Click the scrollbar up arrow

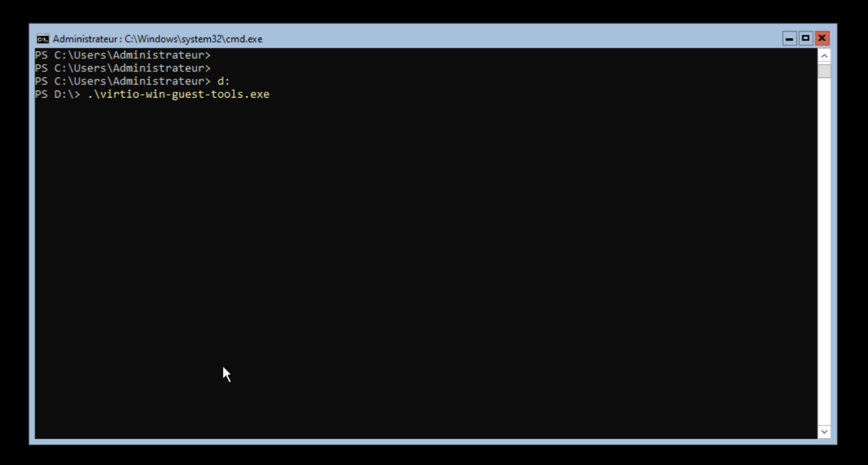(825, 55)
